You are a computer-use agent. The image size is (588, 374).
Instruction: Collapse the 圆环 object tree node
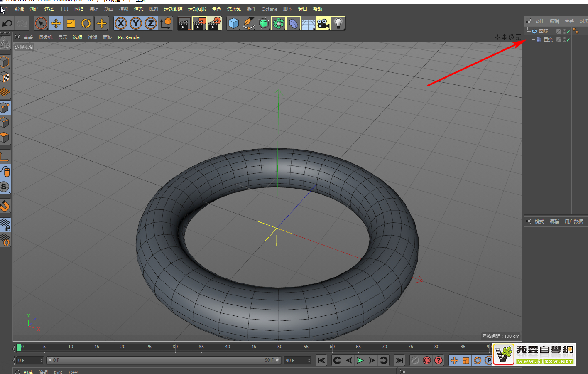point(527,31)
